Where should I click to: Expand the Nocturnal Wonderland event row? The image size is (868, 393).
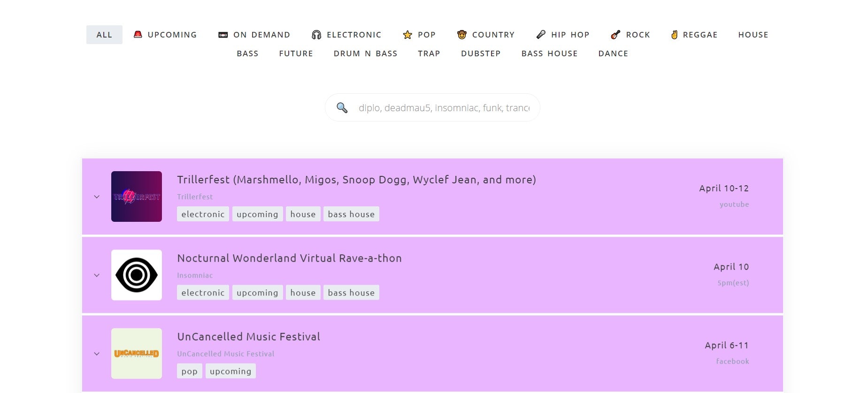(x=97, y=275)
